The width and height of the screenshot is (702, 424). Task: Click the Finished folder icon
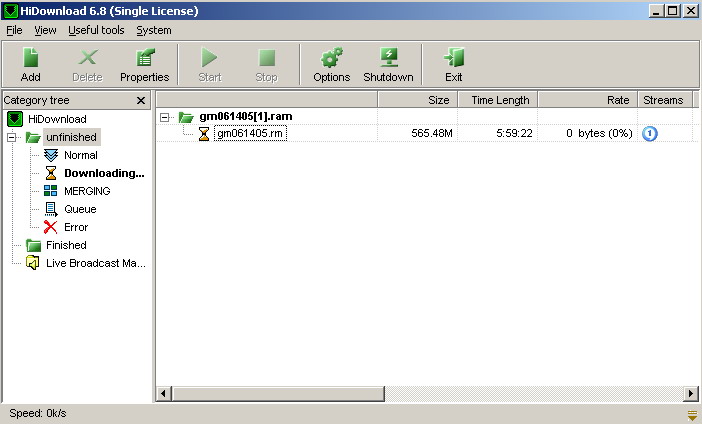click(33, 245)
